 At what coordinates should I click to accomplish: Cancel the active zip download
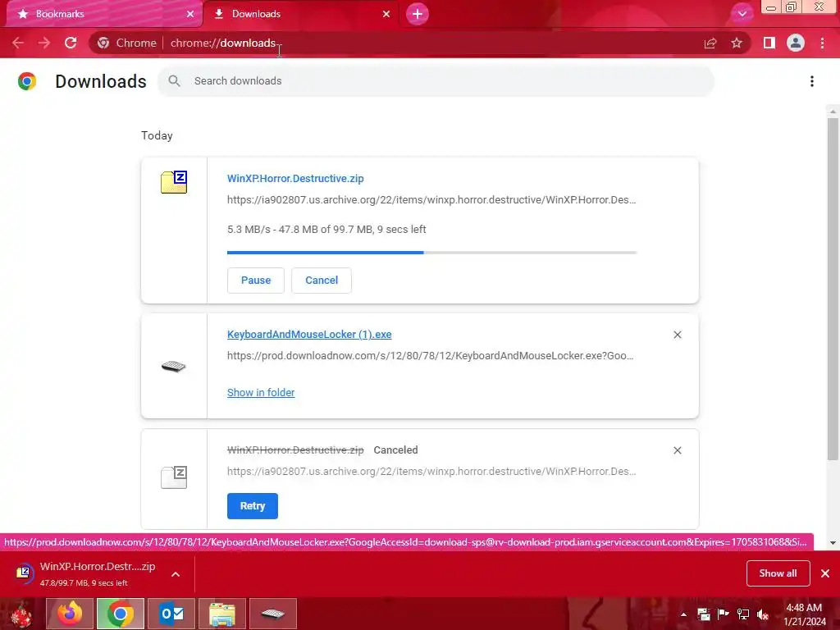click(x=322, y=281)
